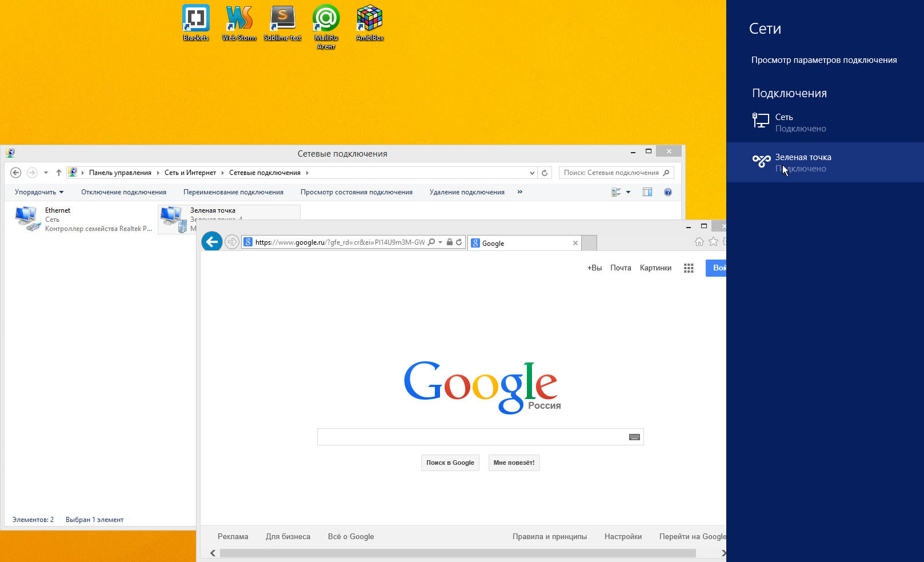Click the Google search input field
This screenshot has height=562, width=924.
point(481,437)
